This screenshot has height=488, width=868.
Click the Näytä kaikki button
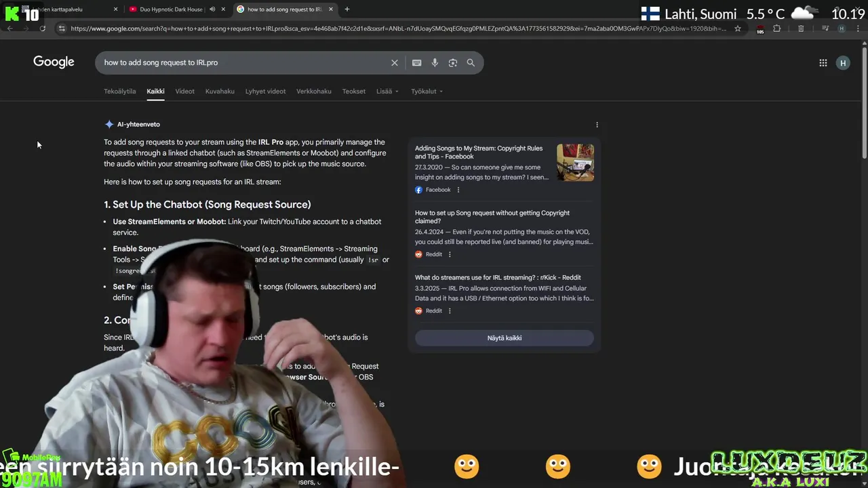coord(504,338)
